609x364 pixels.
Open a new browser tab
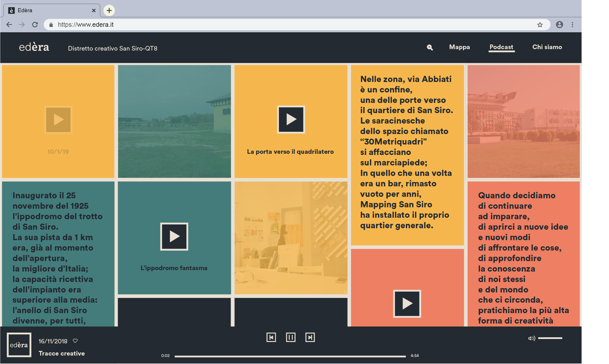[109, 10]
